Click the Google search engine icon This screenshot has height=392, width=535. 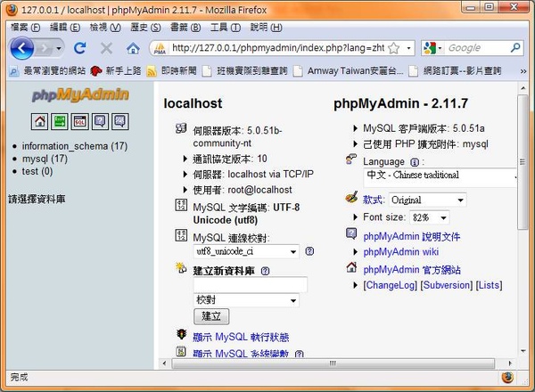[x=430, y=48]
